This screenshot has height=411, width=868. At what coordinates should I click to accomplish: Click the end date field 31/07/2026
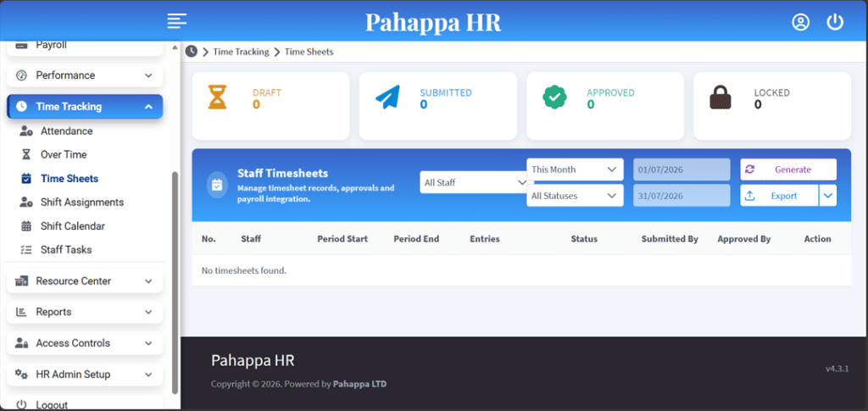point(682,195)
